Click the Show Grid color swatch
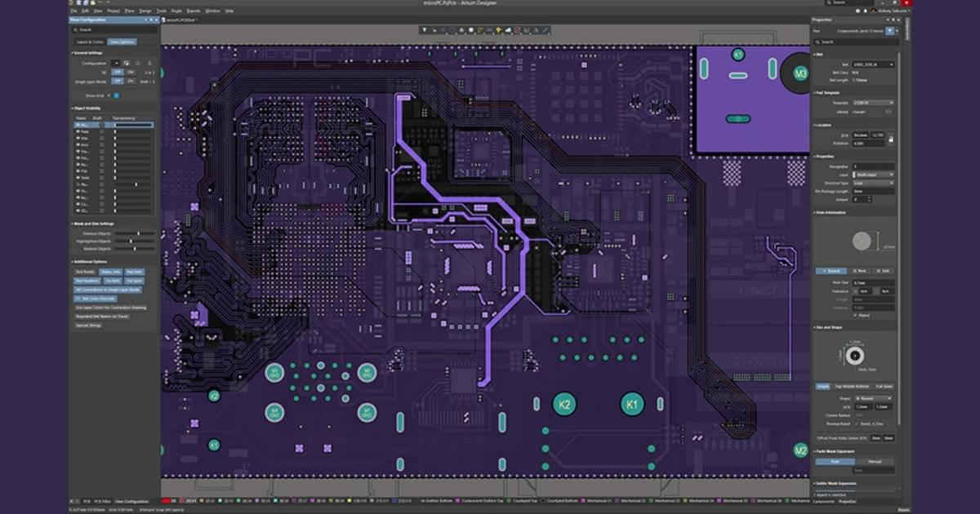 116,95
